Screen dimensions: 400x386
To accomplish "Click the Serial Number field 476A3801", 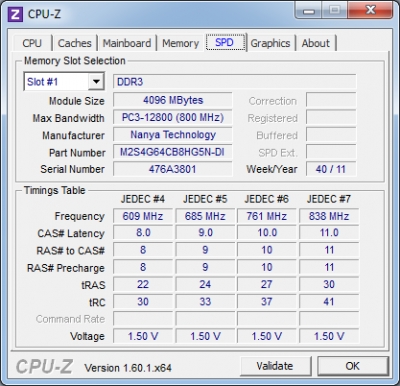I will [173, 169].
